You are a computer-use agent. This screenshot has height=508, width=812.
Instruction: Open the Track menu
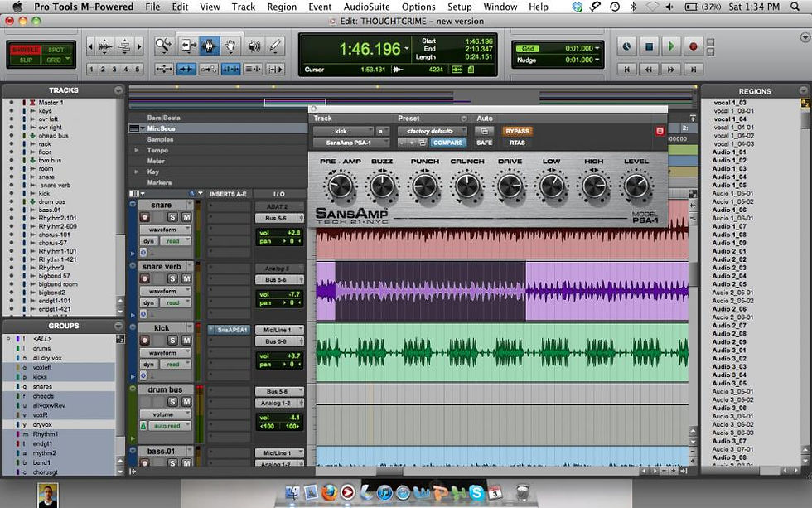point(244,7)
